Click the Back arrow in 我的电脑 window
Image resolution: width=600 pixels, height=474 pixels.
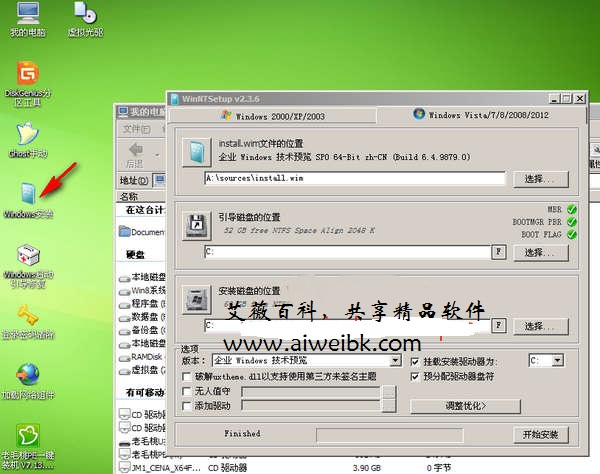135,155
